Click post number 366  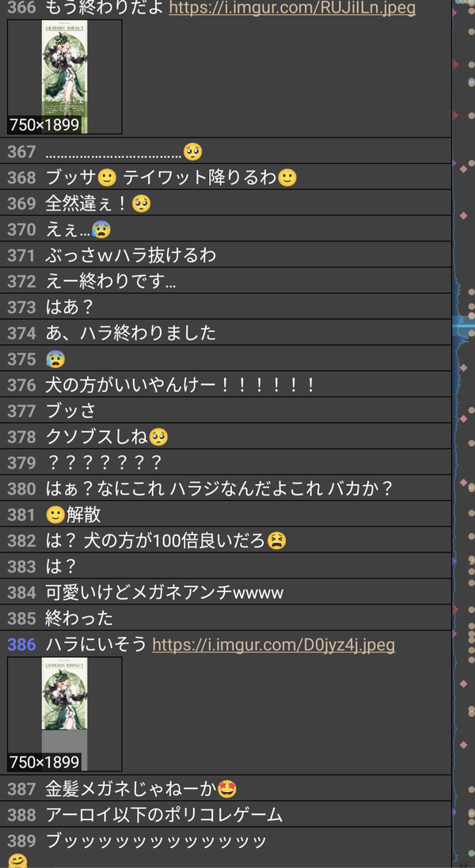click(x=21, y=8)
